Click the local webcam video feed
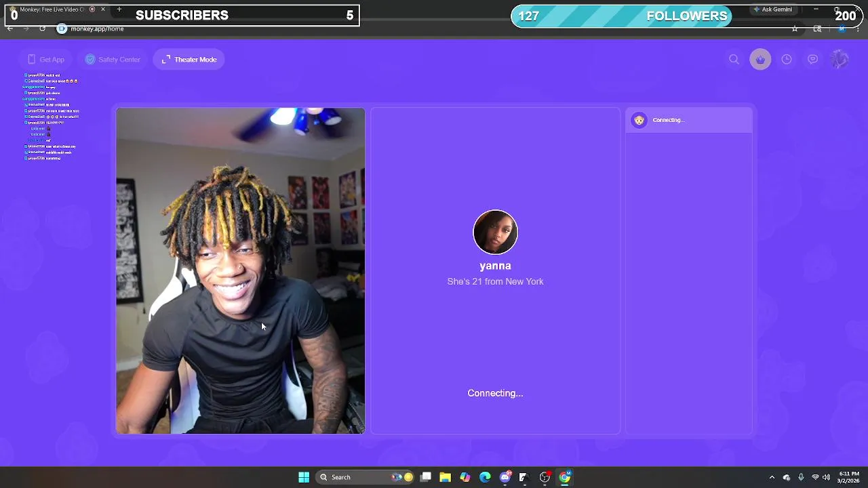The width and height of the screenshot is (868, 488). pos(240,270)
